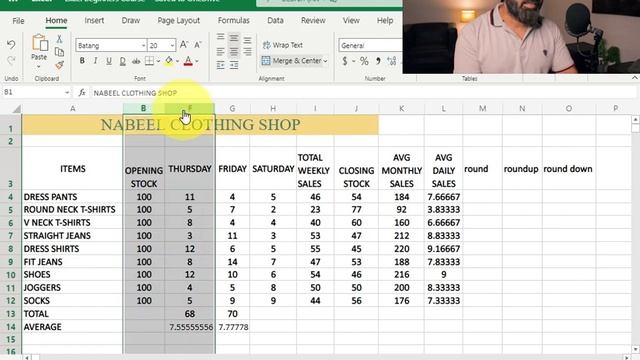The height and width of the screenshot is (360, 640).
Task: Apply the red Font Color A
Action: click(x=188, y=61)
